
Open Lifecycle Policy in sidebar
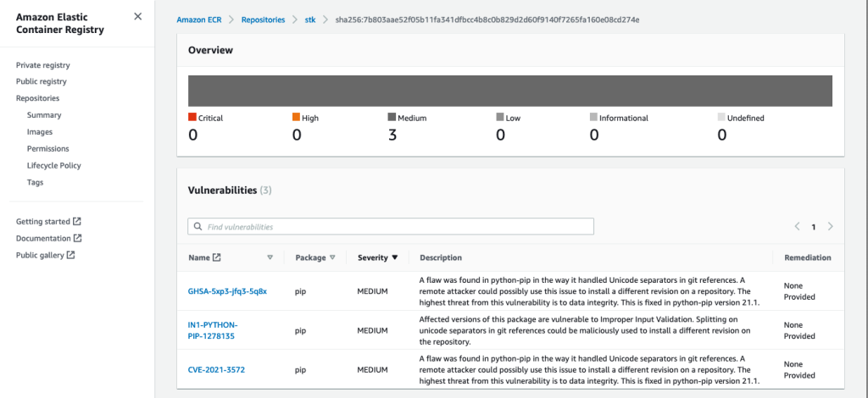click(x=54, y=165)
